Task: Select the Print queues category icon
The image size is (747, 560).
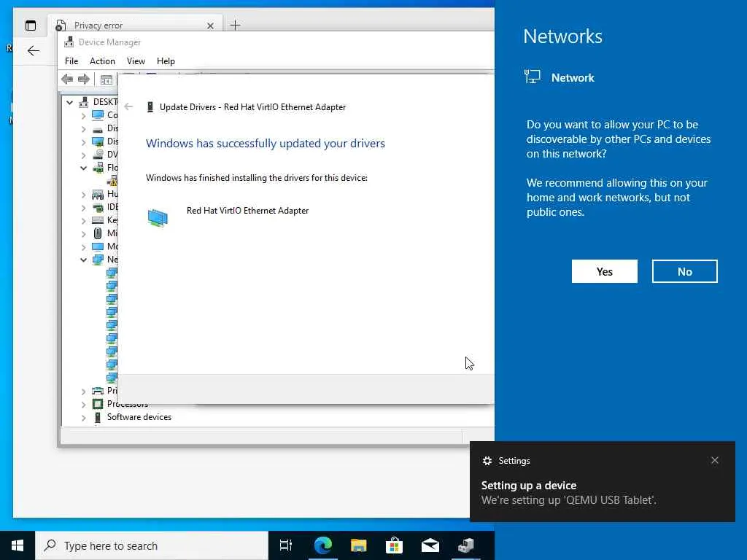Action: [x=98, y=391]
